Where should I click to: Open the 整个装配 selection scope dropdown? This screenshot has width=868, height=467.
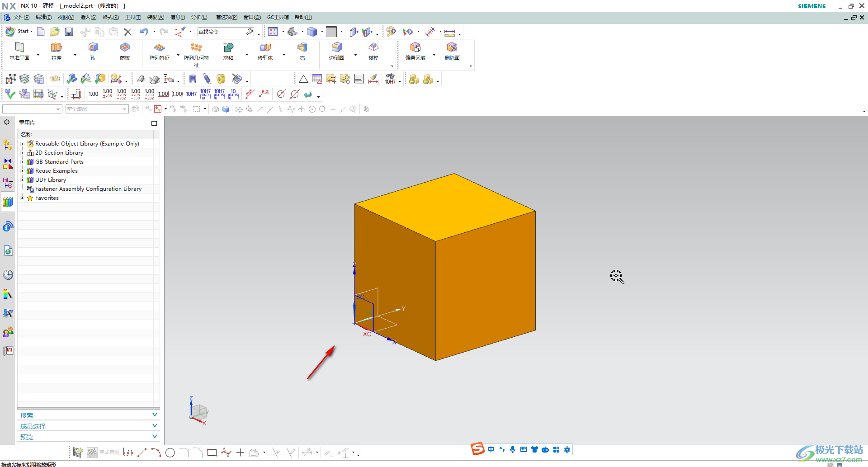coord(124,109)
